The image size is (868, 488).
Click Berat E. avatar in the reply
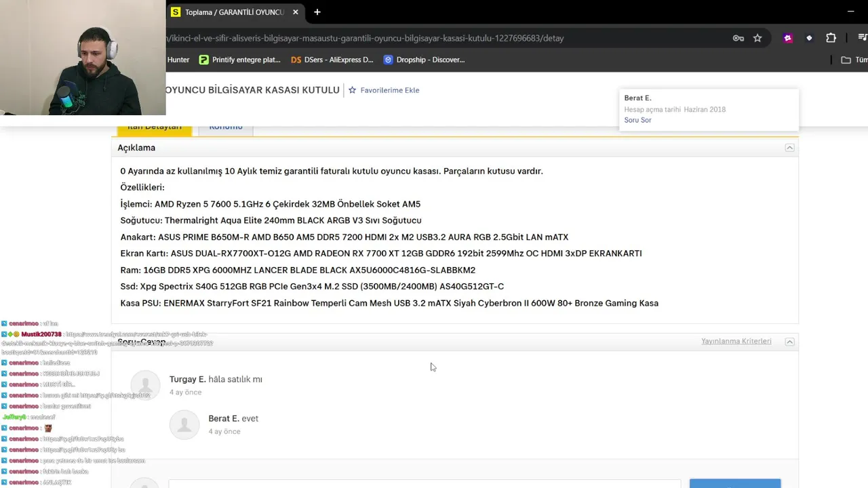[184, 424]
